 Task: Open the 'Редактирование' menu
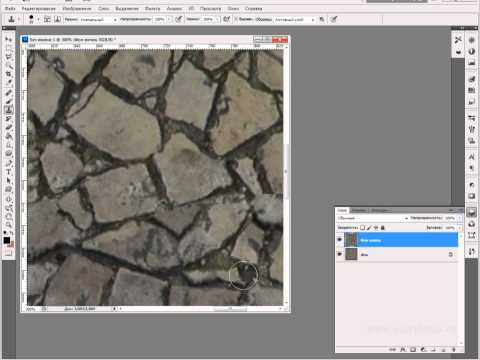(38, 8)
